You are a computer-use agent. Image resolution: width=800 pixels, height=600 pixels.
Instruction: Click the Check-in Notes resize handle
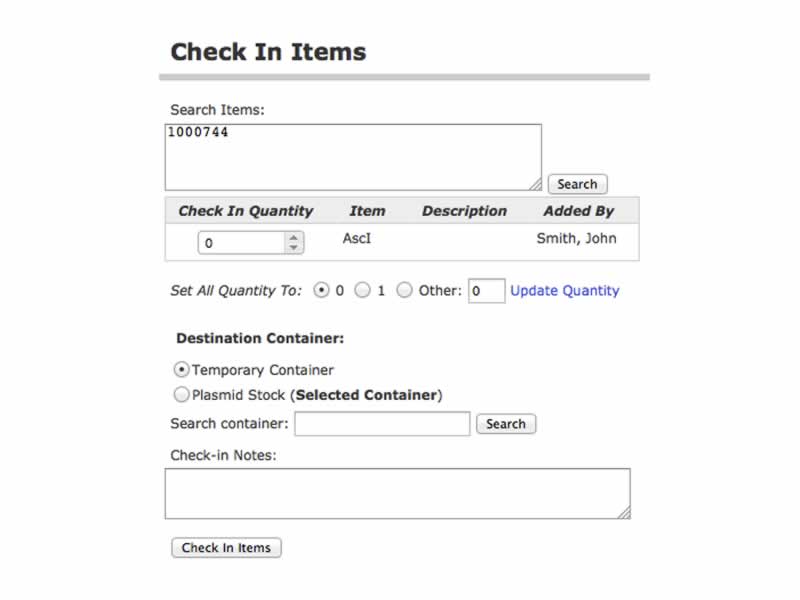pyautogui.click(x=624, y=512)
